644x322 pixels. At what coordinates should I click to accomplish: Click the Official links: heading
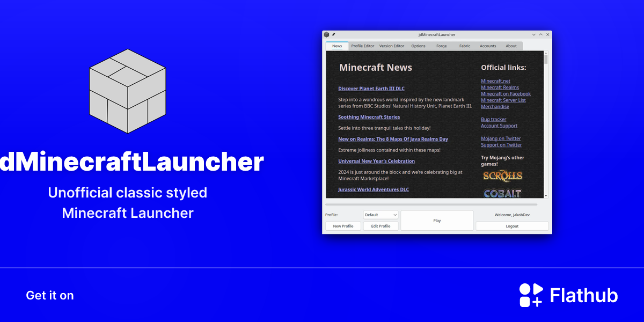503,68
